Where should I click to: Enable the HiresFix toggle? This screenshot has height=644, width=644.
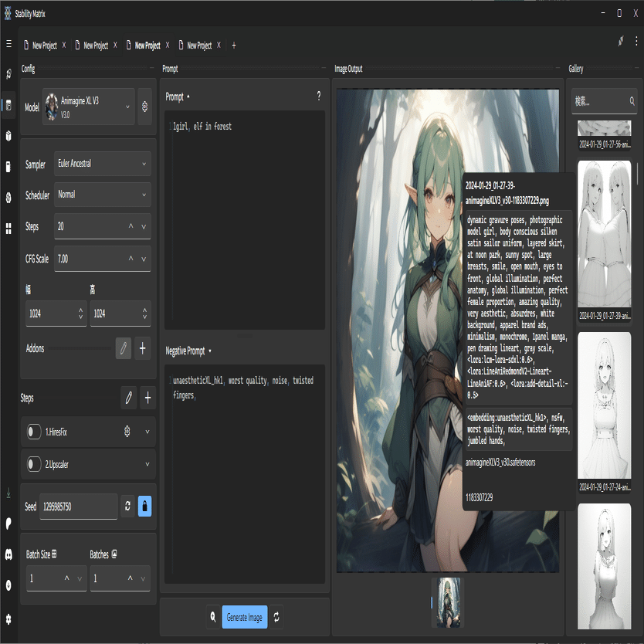(x=34, y=432)
